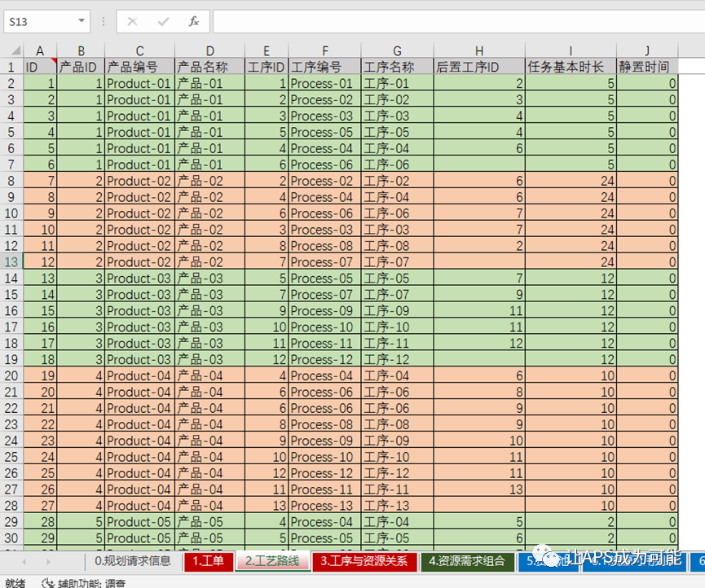Select column I header
The height and width of the screenshot is (588, 705).
click(571, 50)
